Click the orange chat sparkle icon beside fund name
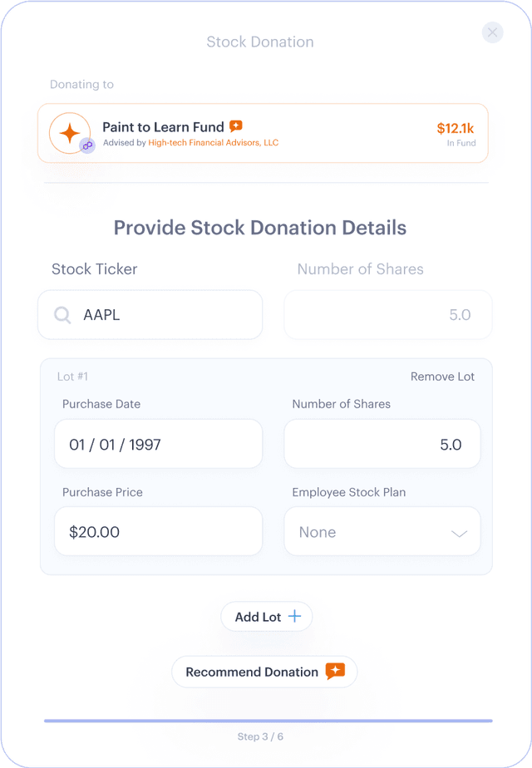The image size is (532, 768). pos(236,126)
